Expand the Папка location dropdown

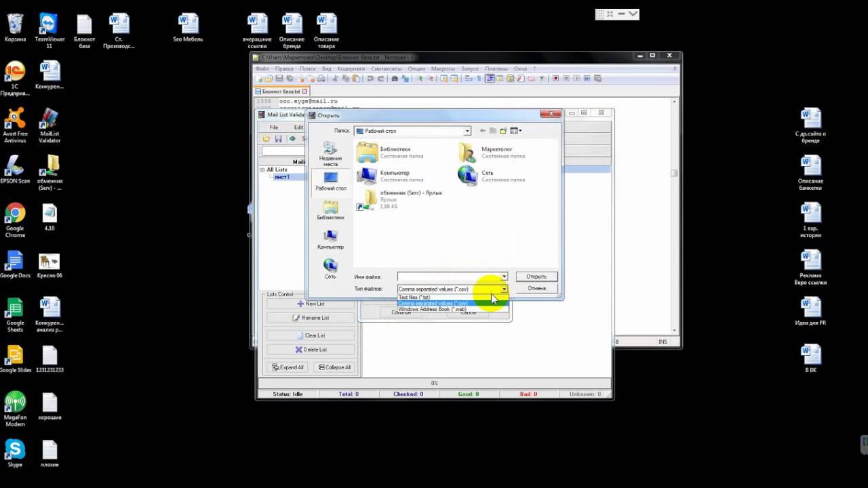[x=467, y=131]
